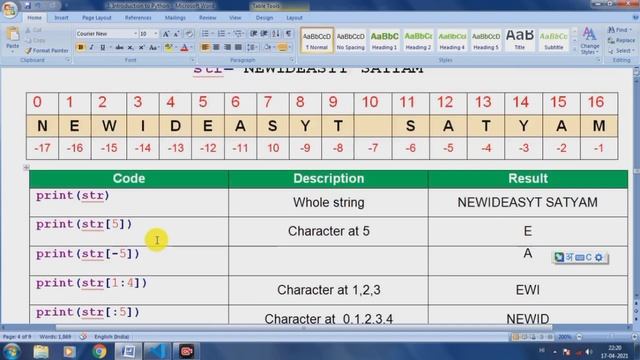Open the Office button menu

(x=9, y=9)
